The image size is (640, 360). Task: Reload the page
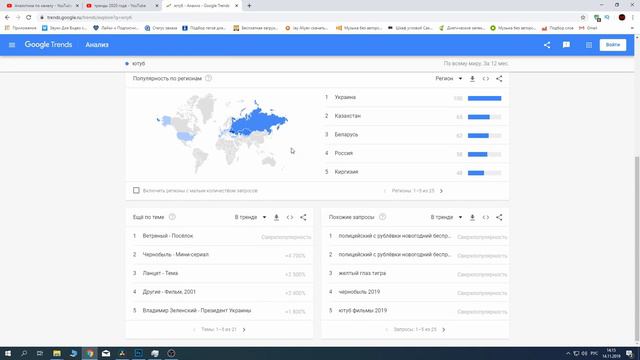29,18
